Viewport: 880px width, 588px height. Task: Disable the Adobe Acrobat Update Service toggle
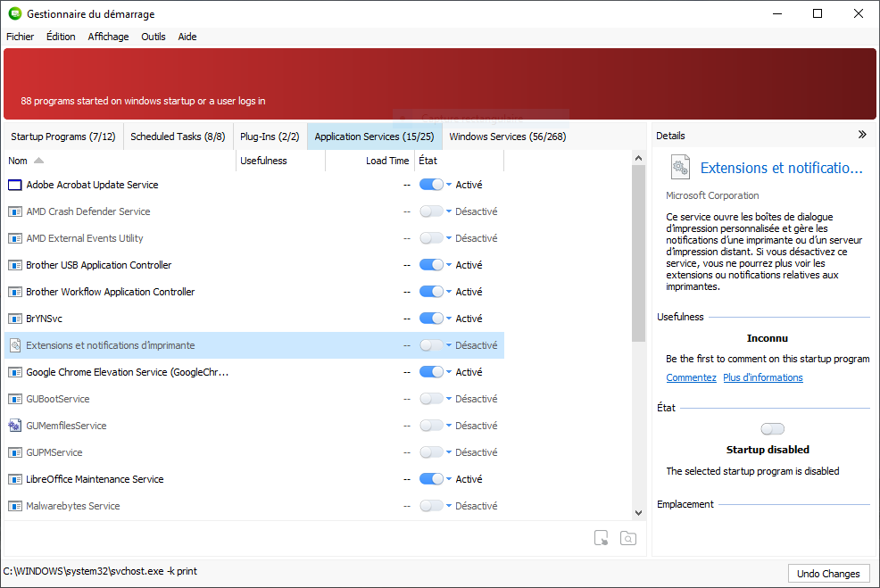click(431, 185)
